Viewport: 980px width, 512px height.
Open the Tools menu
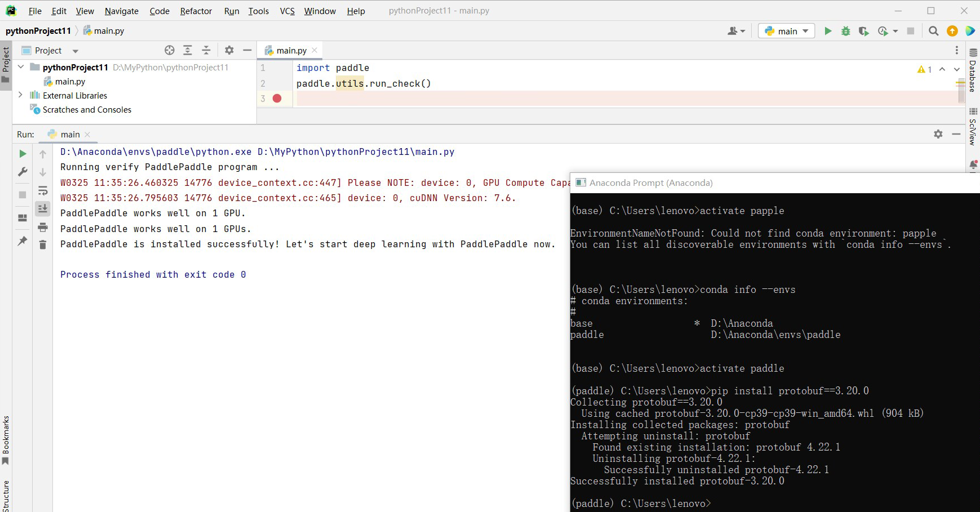tap(259, 11)
